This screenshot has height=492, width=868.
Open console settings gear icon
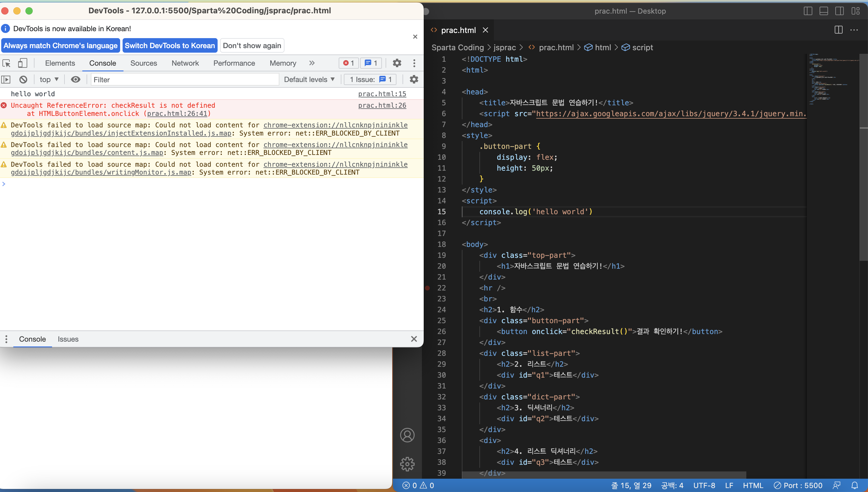tap(413, 79)
